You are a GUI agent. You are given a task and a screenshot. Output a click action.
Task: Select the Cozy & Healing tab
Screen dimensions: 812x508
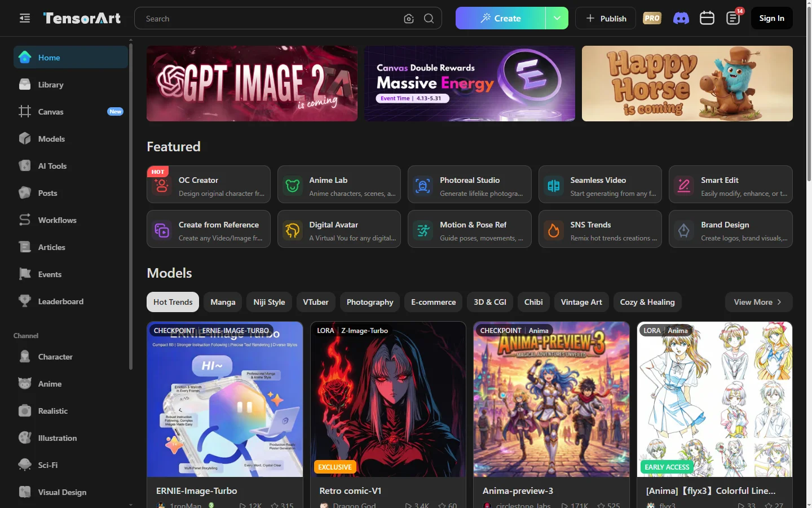pyautogui.click(x=647, y=302)
